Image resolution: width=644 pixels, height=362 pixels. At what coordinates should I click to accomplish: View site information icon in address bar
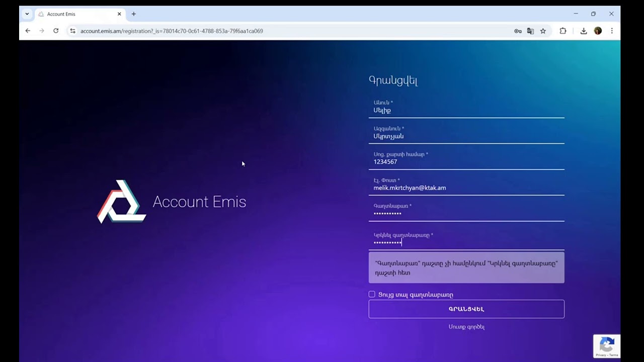pos(72,31)
